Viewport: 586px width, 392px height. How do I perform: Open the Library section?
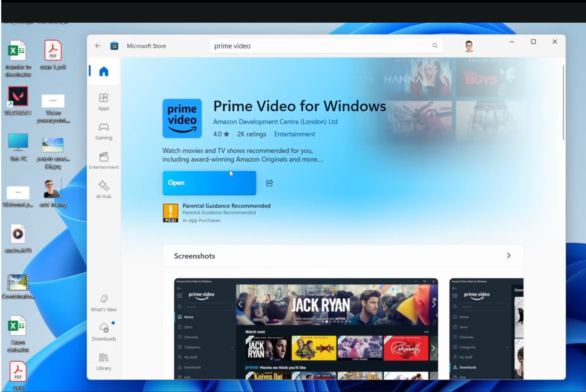click(x=104, y=361)
